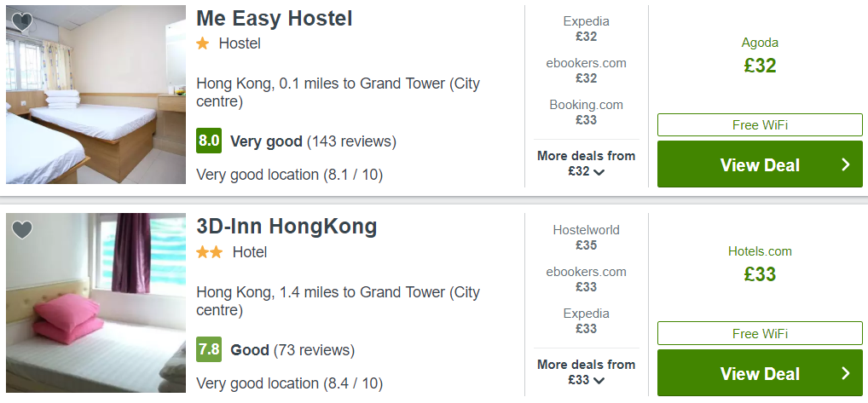Screen dimensions: 868x403
Task: Select Expedia £32 deal
Action: [586, 29]
